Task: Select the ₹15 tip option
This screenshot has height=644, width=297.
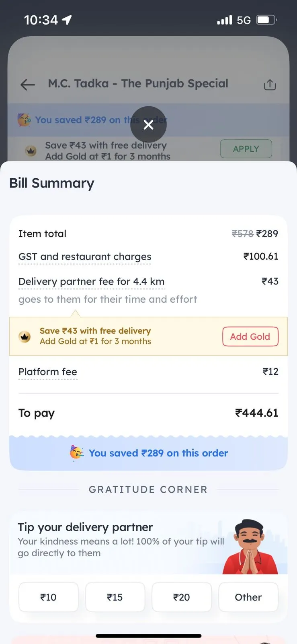Action: [x=115, y=597]
